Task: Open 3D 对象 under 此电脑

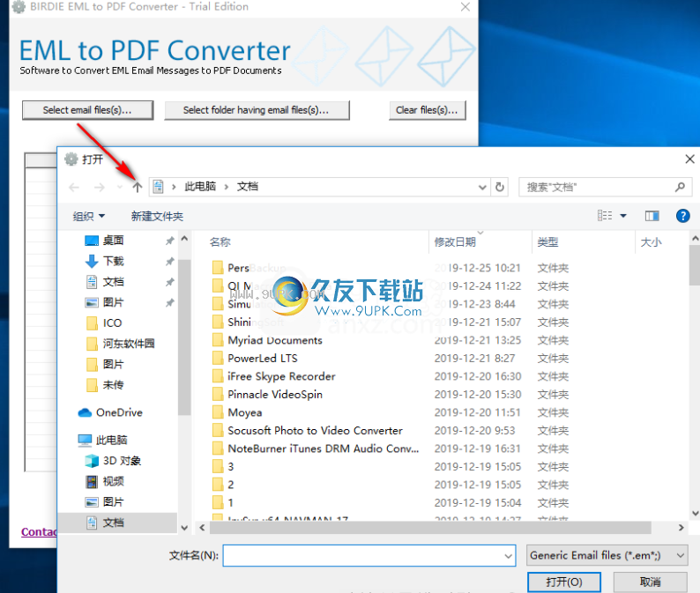Action: pos(122,461)
